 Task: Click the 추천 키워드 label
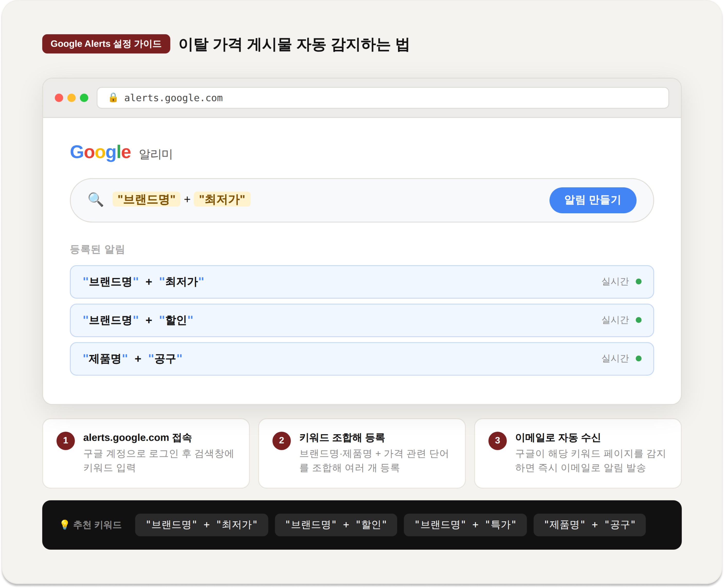97,525
